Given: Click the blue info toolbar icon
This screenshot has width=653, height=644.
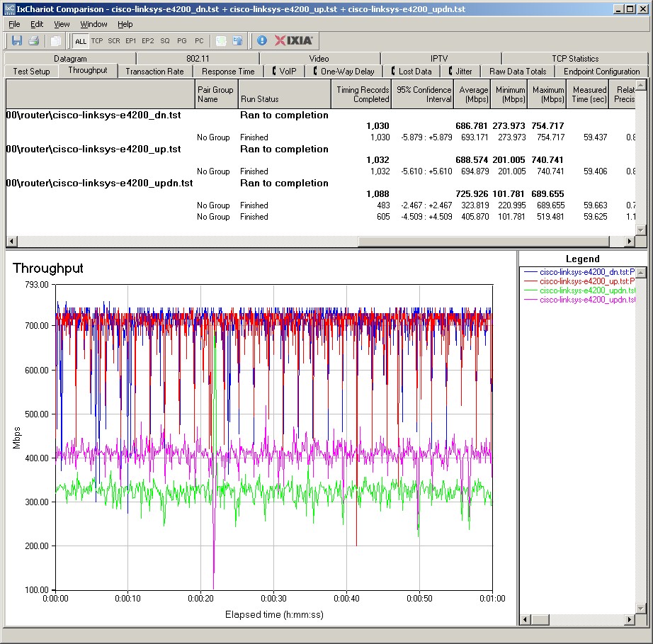Looking at the screenshot, I should tap(262, 40).
